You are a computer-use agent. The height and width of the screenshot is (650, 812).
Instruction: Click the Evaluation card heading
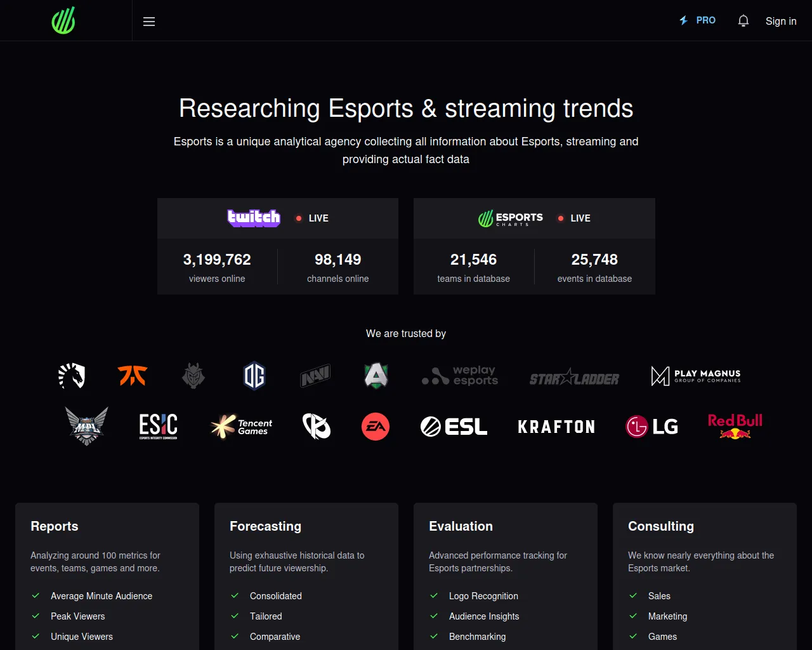(461, 526)
